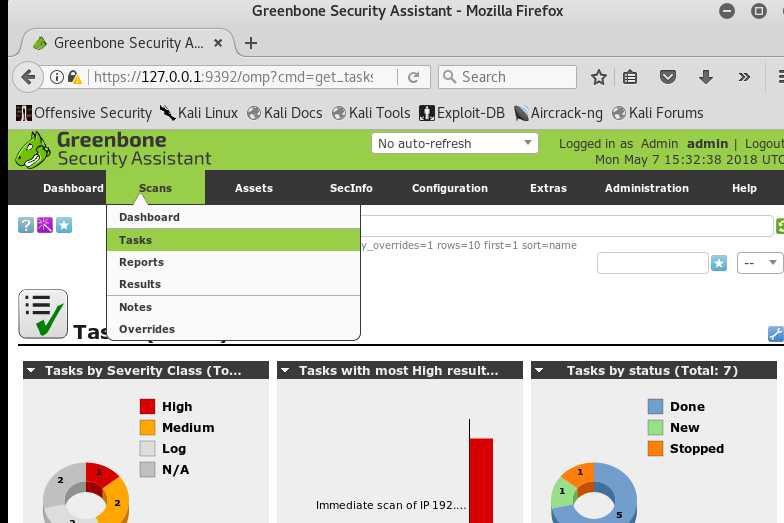Click the green icon right of the filter field

point(780,226)
